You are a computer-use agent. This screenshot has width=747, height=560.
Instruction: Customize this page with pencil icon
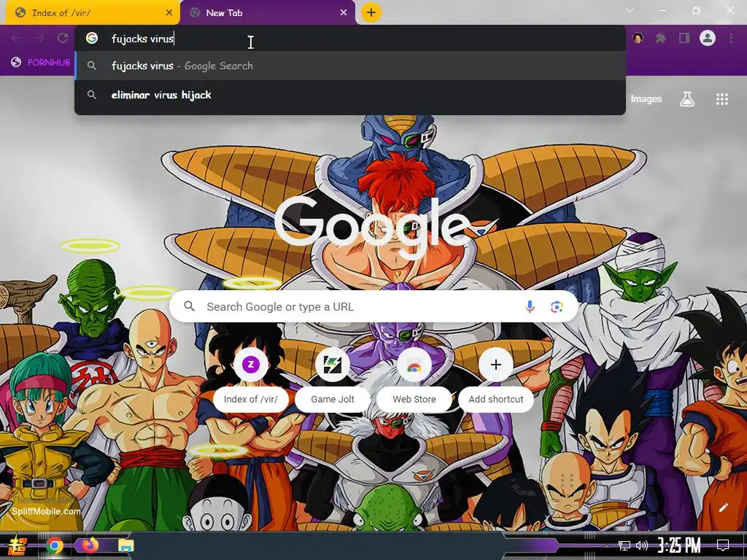click(x=723, y=507)
